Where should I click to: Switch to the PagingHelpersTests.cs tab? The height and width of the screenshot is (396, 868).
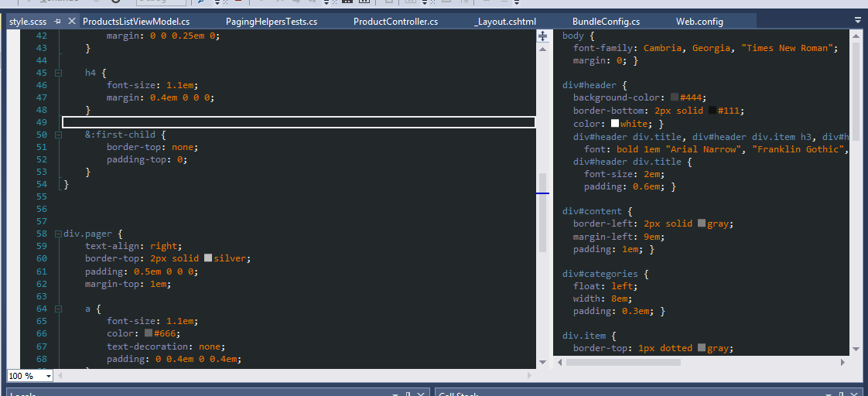[x=272, y=22]
